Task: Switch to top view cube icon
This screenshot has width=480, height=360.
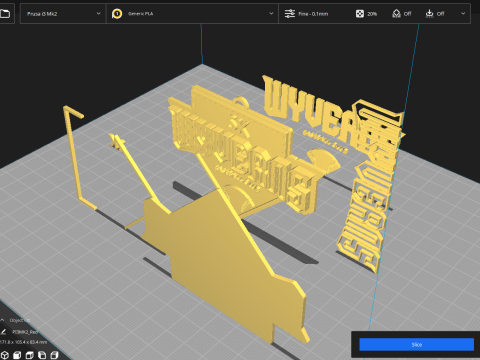Action: [30, 355]
